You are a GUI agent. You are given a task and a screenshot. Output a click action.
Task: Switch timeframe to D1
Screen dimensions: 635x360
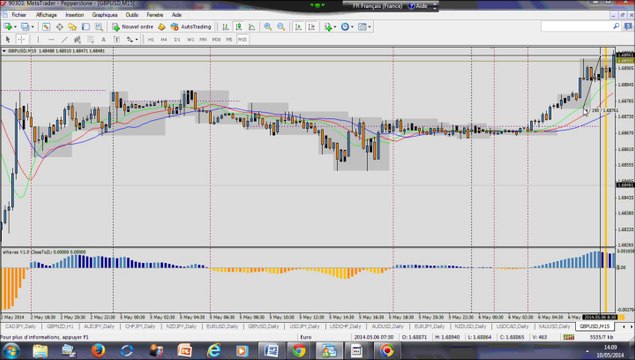(177, 39)
